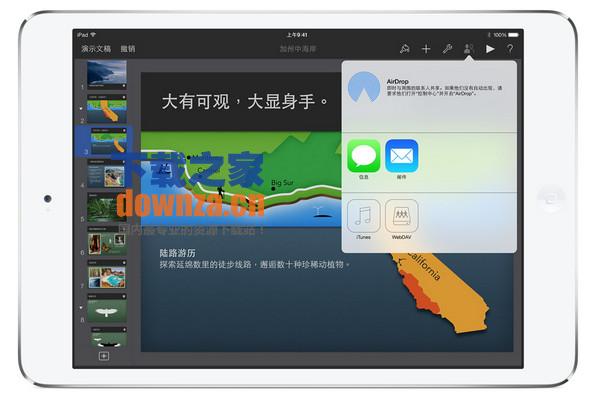
Task: Collapse slide group triangle beside slide 8
Action: pos(81,307)
